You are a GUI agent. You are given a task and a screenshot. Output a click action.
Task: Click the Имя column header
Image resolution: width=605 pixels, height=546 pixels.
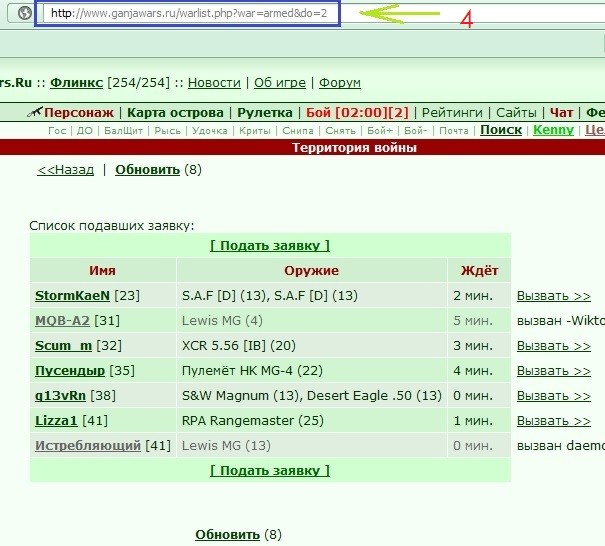(103, 270)
